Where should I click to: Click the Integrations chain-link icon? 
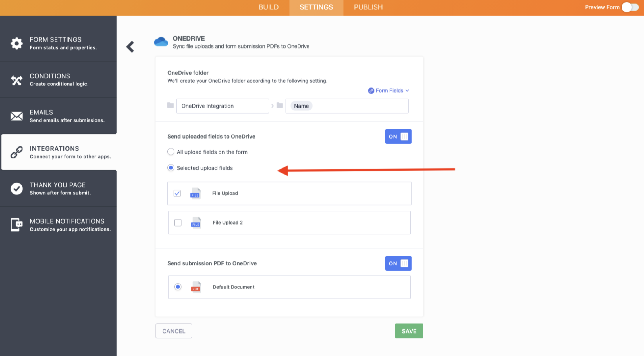16,152
